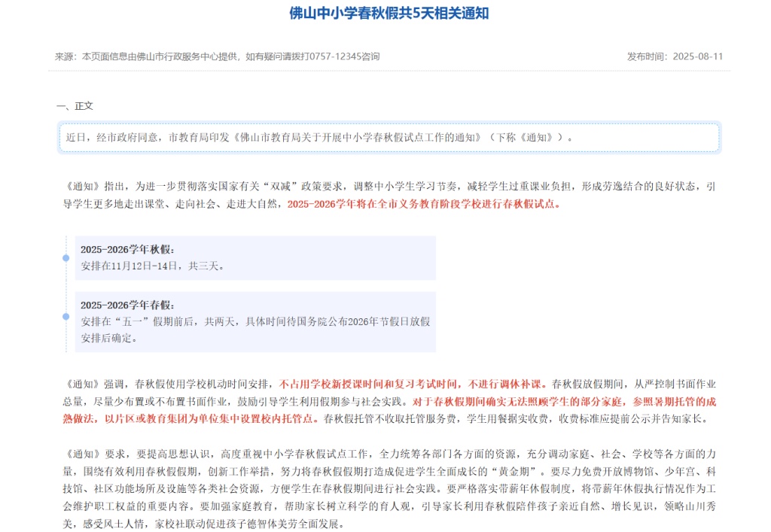Click the start of paragraph 《通知》要求

click(83, 454)
